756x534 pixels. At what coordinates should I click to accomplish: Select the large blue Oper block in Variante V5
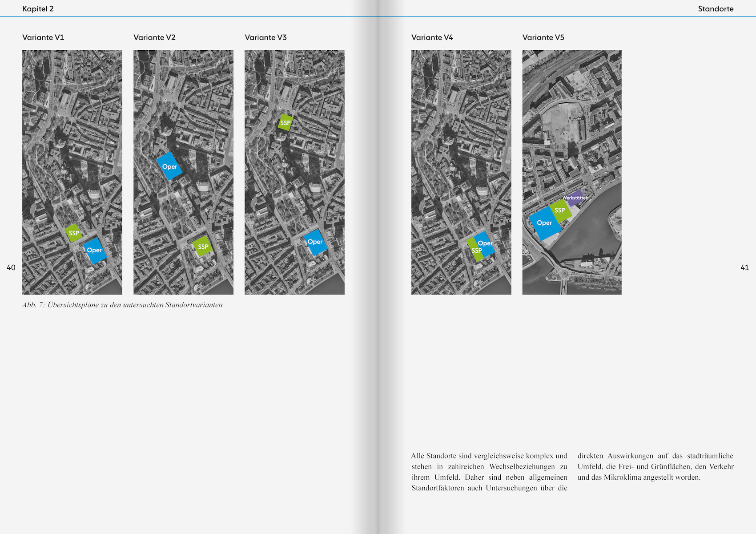click(x=544, y=223)
